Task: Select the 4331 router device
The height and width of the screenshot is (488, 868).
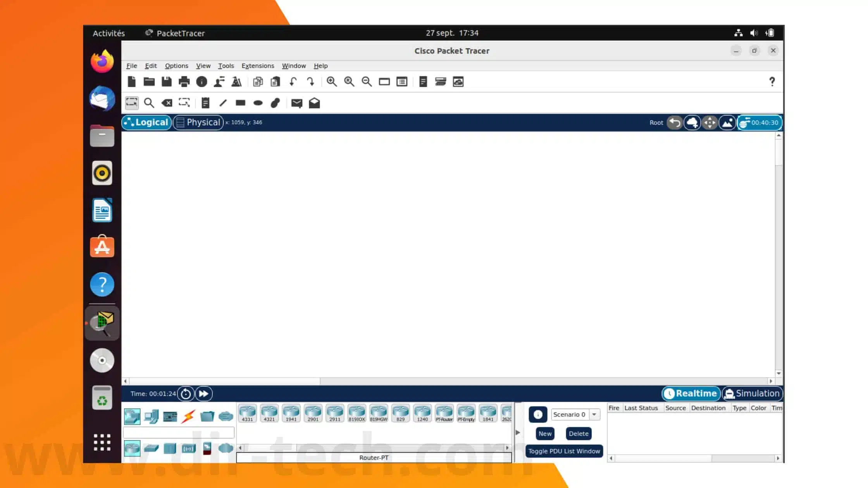Action: (247, 413)
